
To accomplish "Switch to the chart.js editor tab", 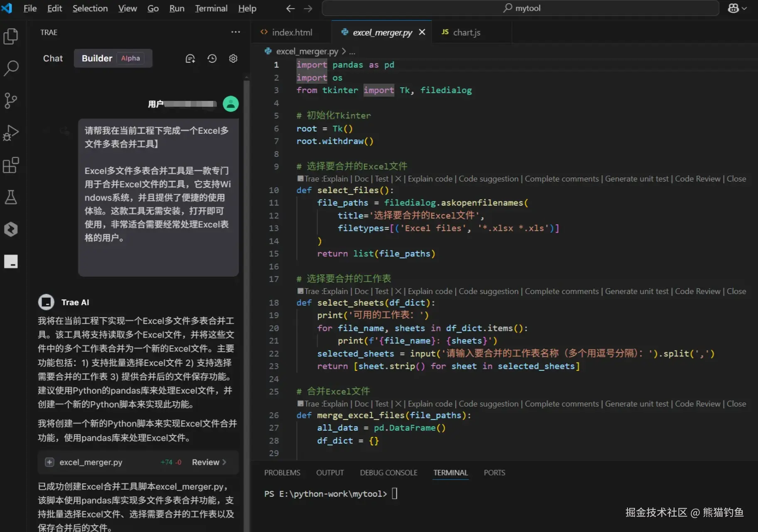I will (466, 32).
